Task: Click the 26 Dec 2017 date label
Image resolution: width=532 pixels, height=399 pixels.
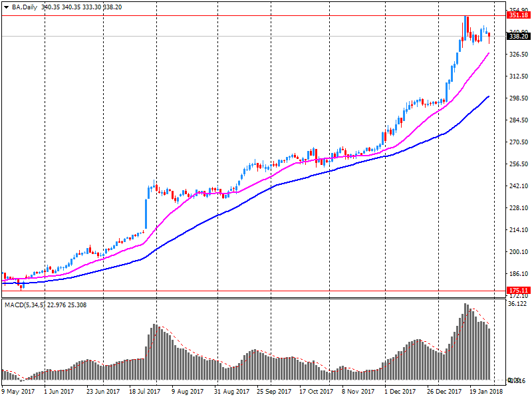Action: pos(444,392)
